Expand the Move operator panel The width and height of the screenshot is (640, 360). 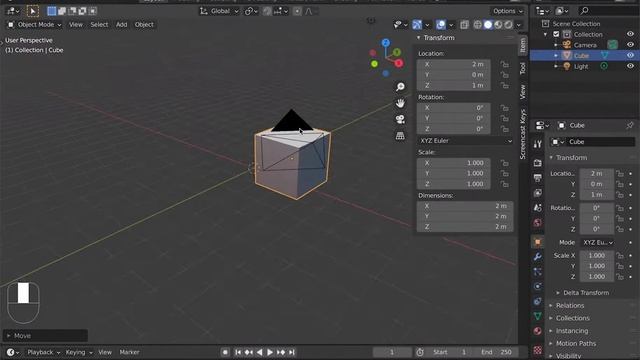click(x=45, y=336)
